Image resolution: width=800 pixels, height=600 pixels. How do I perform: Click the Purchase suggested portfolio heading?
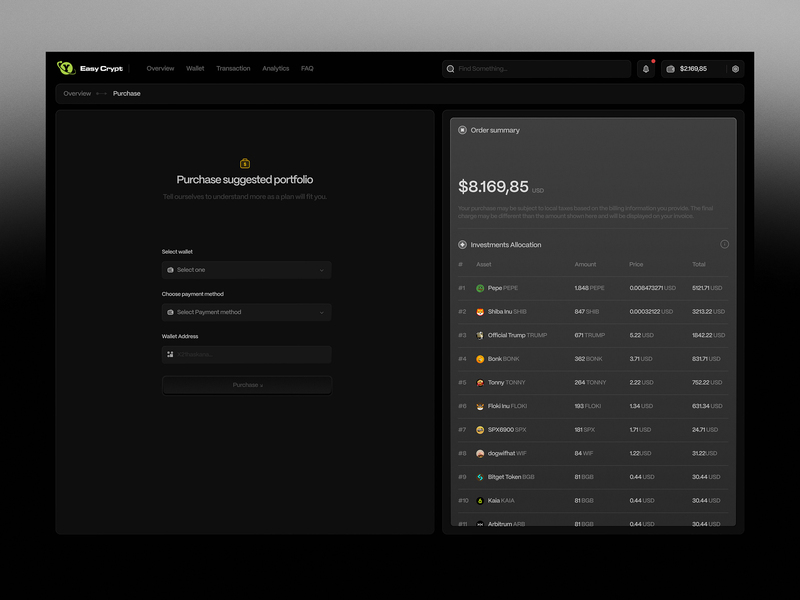click(x=245, y=180)
